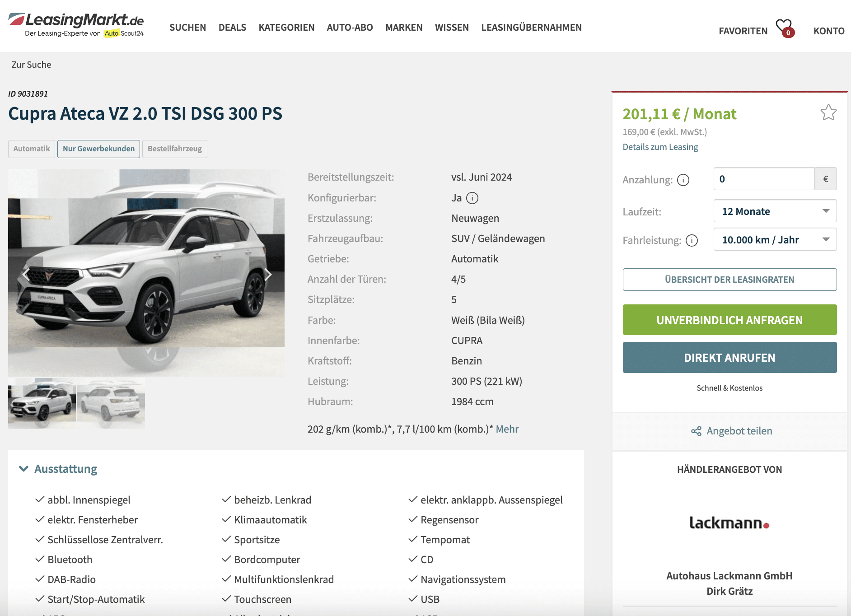Open Anzahlung info icon
The image size is (851, 616).
click(x=683, y=180)
